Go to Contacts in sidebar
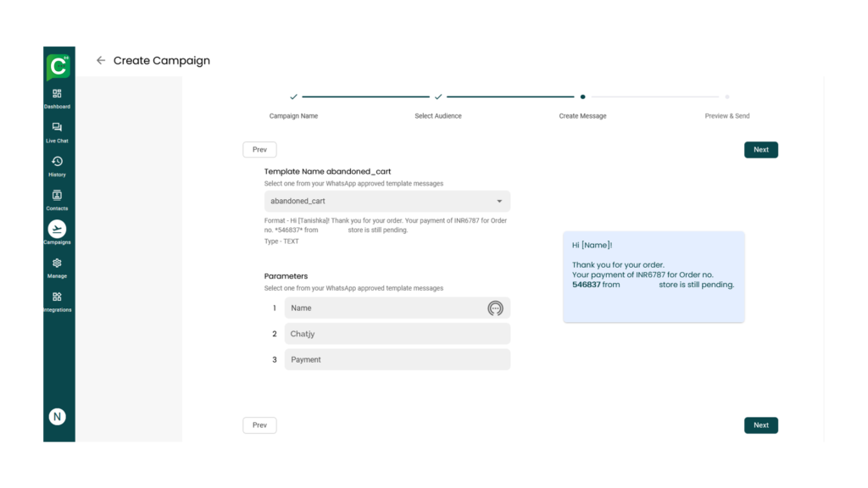868x488 pixels. pyautogui.click(x=57, y=196)
